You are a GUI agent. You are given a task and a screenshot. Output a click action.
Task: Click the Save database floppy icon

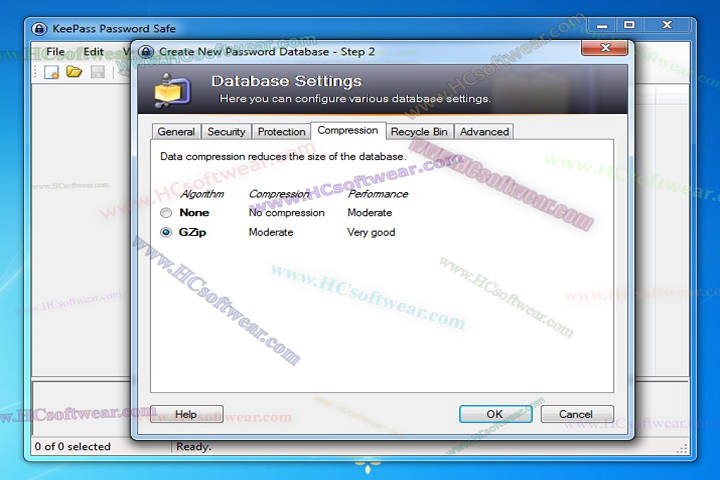97,72
